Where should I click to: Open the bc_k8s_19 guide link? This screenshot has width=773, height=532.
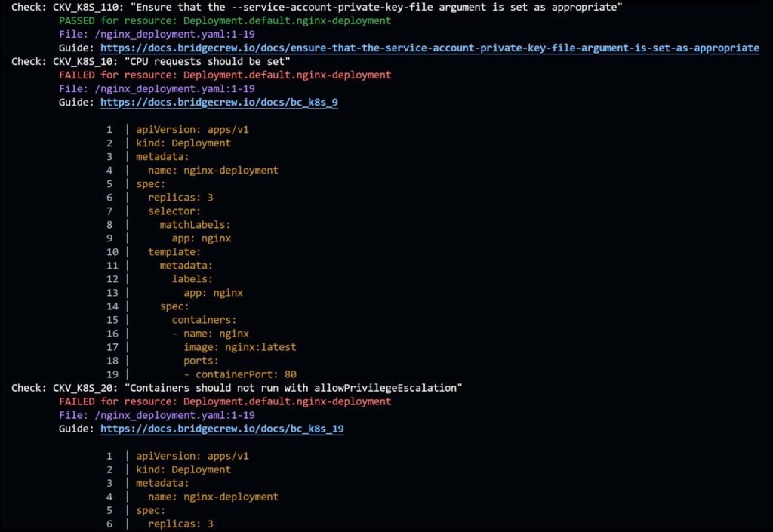click(222, 429)
